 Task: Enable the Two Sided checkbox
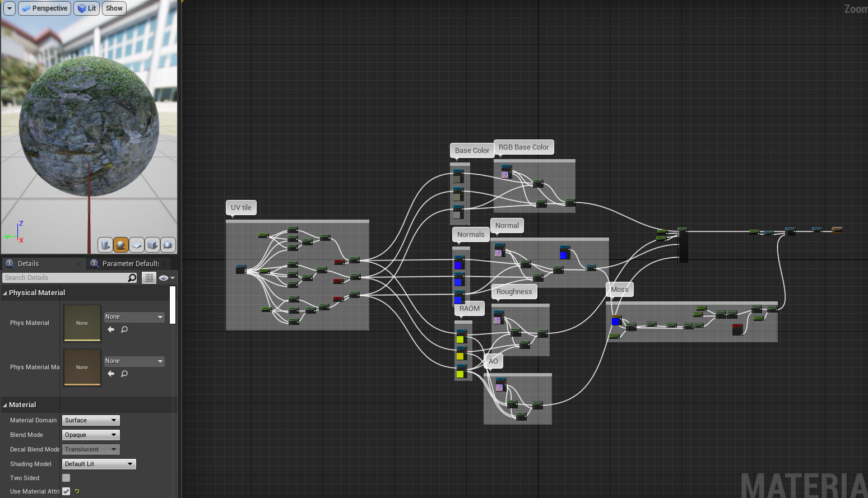coord(66,478)
